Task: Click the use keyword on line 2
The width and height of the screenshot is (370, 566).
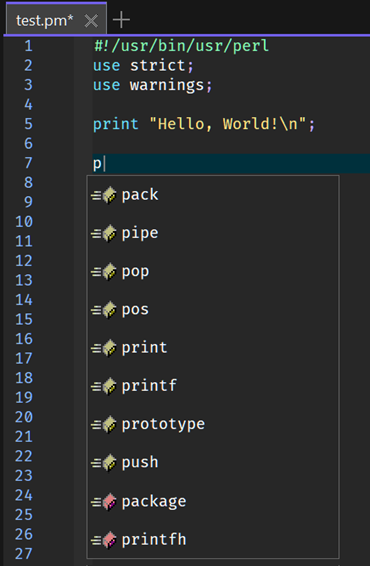Action: [x=106, y=66]
